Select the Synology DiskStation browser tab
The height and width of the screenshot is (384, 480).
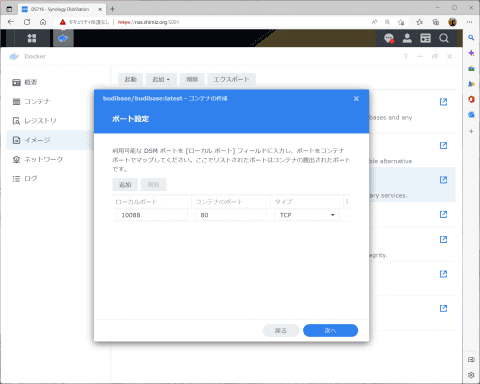[62, 9]
